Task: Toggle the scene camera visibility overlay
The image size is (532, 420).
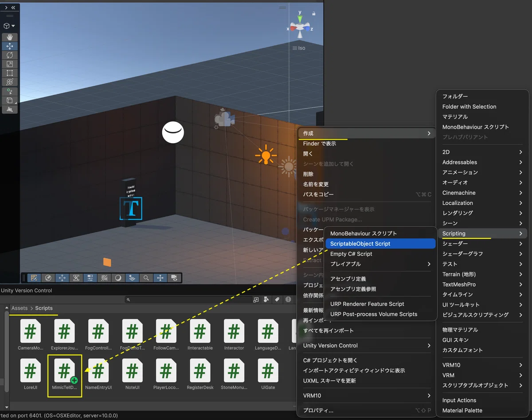Action: [x=174, y=278]
